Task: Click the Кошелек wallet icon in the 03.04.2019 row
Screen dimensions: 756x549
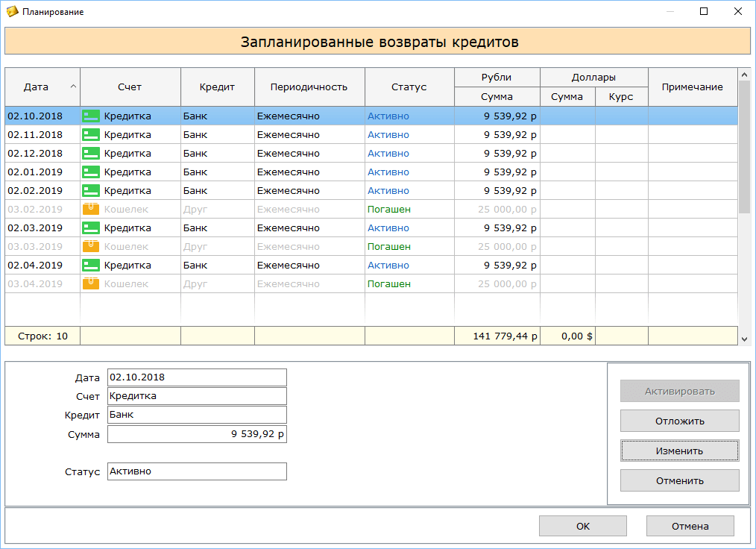Action: pyautogui.click(x=91, y=283)
